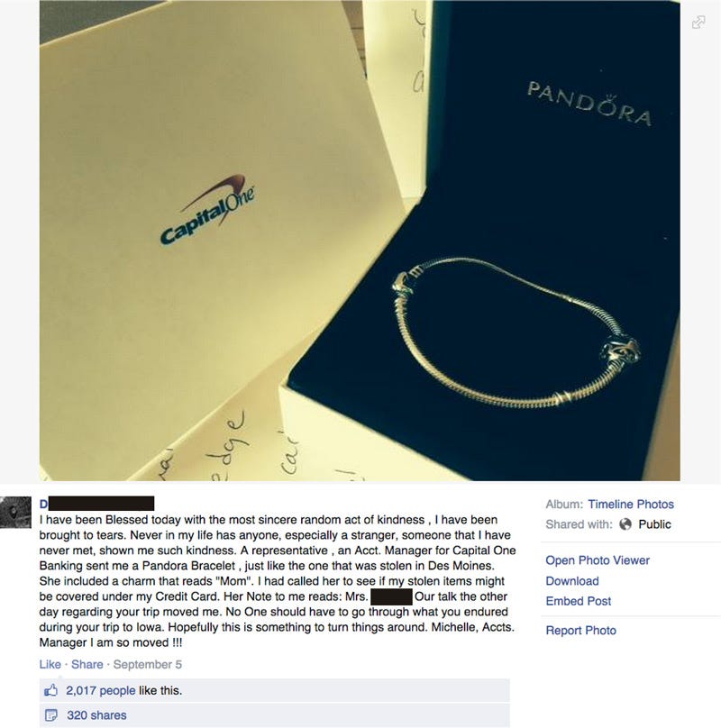Open the September 5 timestamp
Screen dimensions: 721x728
coord(147,664)
